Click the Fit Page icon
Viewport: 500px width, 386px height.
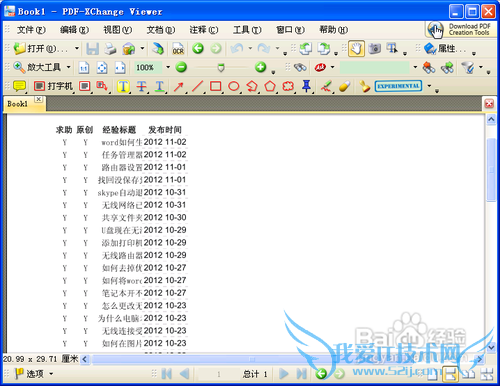point(102,68)
